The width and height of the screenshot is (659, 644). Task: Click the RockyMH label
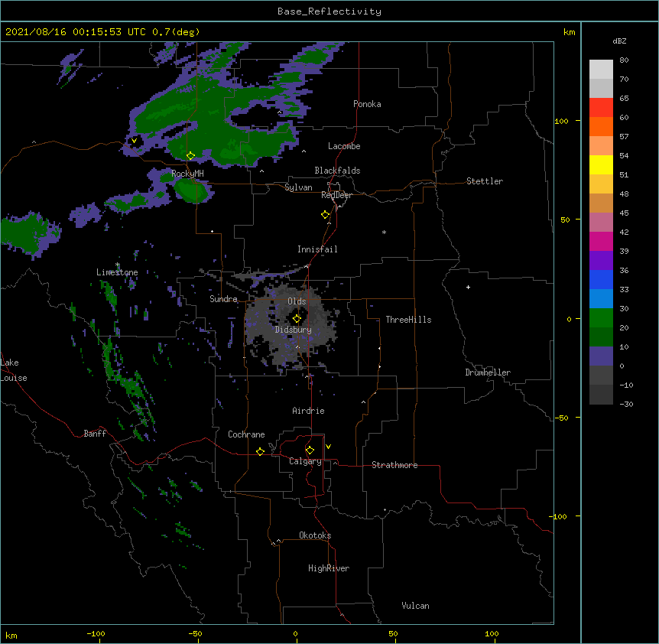(187, 174)
